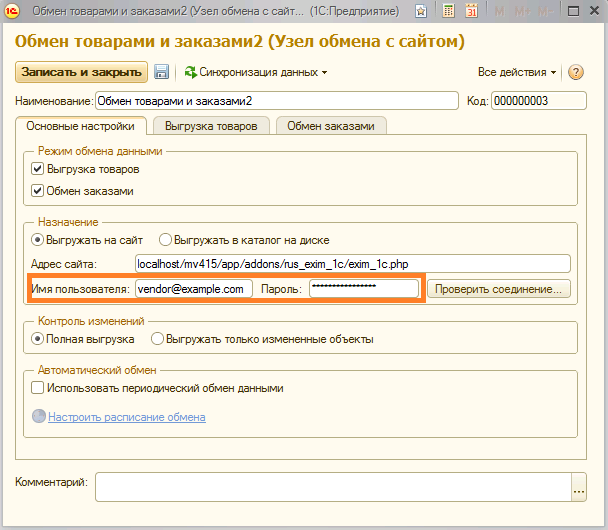Click the Пароль input field

[364, 289]
